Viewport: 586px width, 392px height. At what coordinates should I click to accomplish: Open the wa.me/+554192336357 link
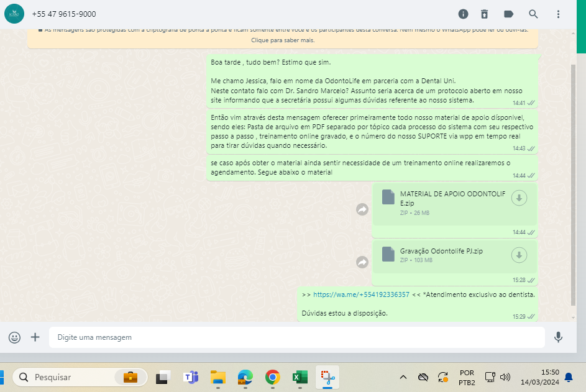[x=361, y=294]
